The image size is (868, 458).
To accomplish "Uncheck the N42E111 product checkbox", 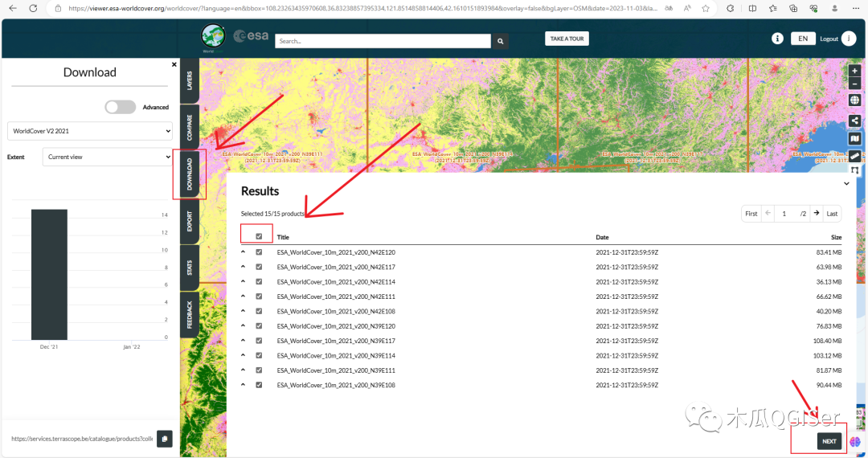I will pyautogui.click(x=259, y=296).
